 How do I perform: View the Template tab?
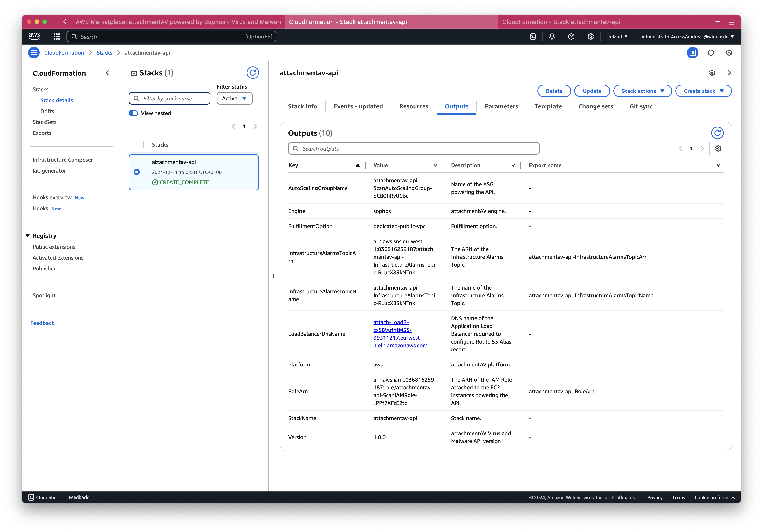pyautogui.click(x=548, y=106)
